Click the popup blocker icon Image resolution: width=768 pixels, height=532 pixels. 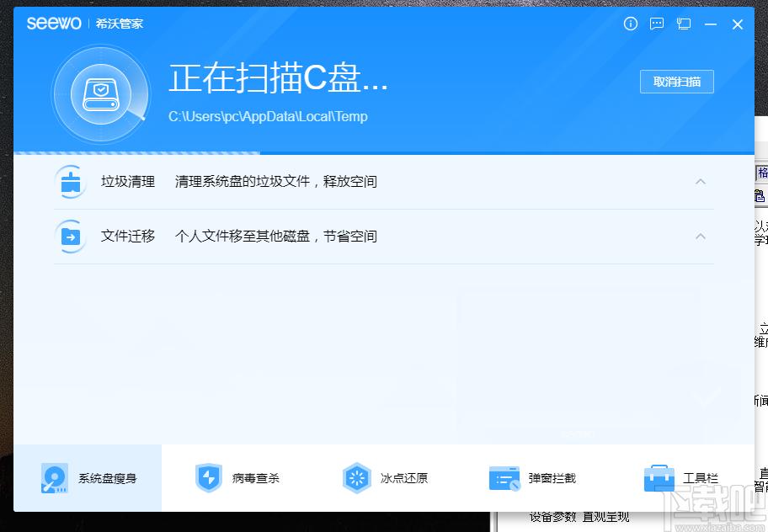(x=504, y=478)
